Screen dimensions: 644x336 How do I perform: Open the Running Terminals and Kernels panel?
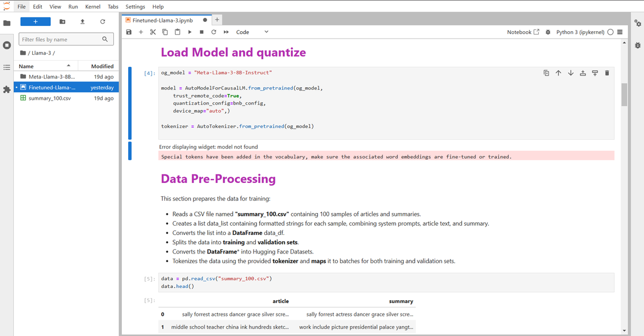[x=6, y=45]
